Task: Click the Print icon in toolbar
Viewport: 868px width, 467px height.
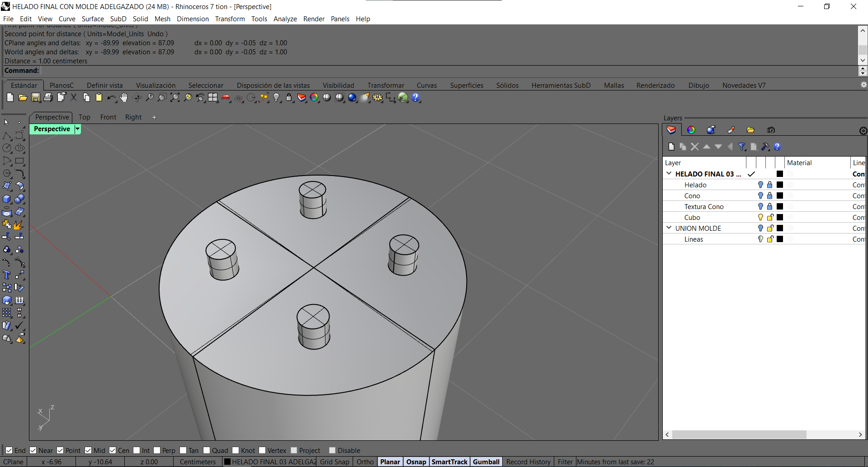Action: pyautogui.click(x=48, y=97)
